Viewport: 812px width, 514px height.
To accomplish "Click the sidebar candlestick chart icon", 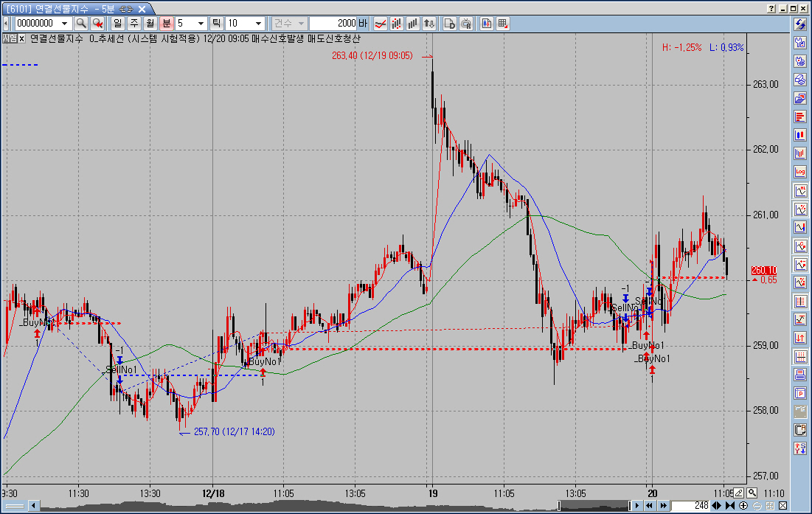I will [800, 135].
